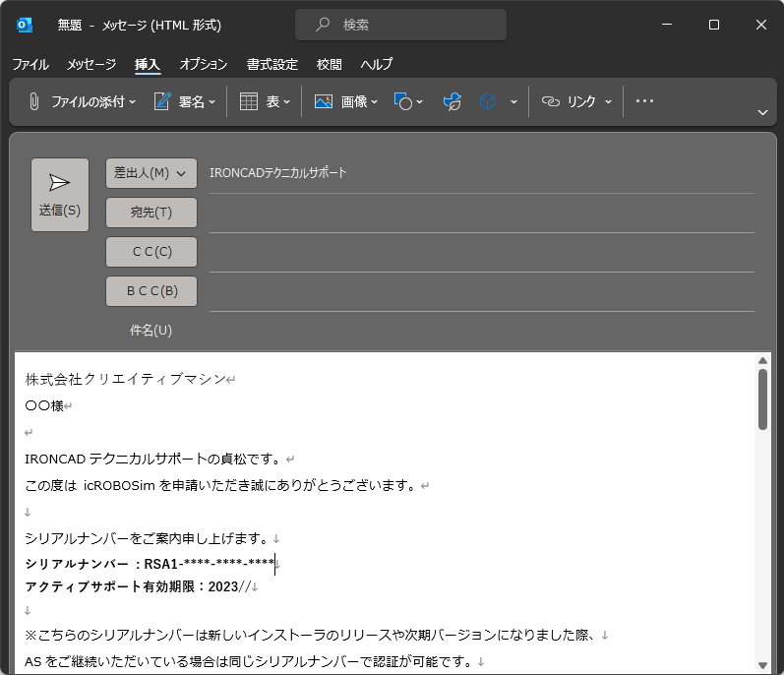Click the アクティブサポート有効期限 line
This screenshot has height=675, width=784.
tap(137, 587)
